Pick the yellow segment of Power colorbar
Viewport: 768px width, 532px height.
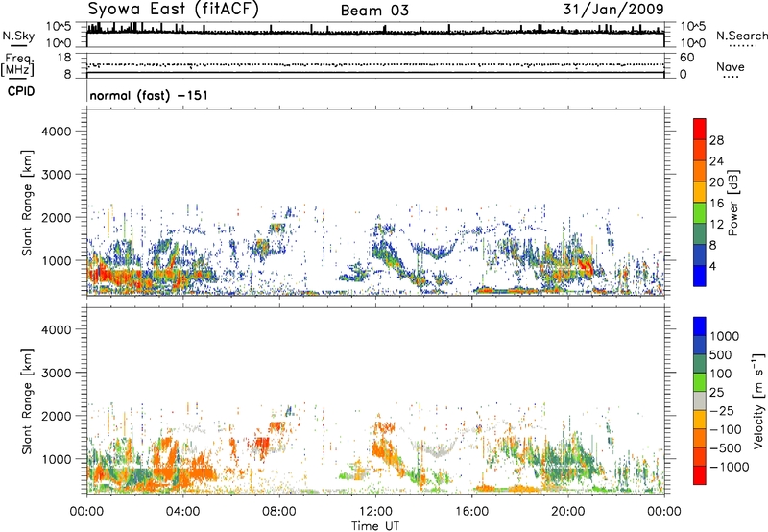pos(700,192)
